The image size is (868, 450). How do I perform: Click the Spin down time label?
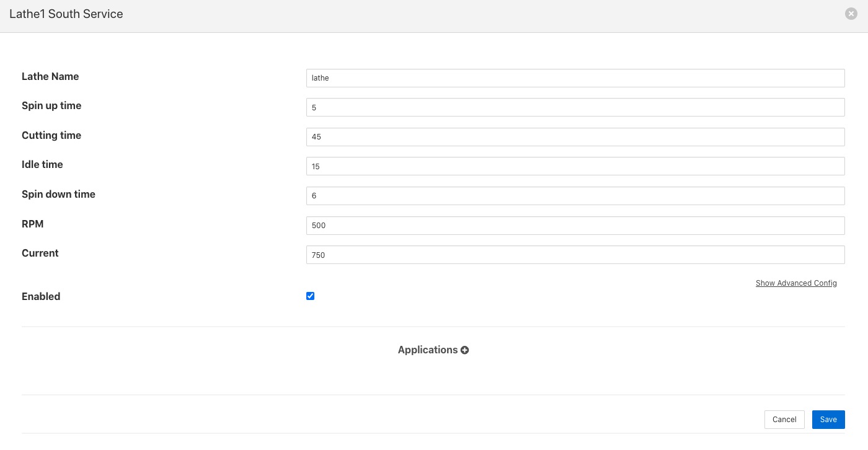point(58,194)
